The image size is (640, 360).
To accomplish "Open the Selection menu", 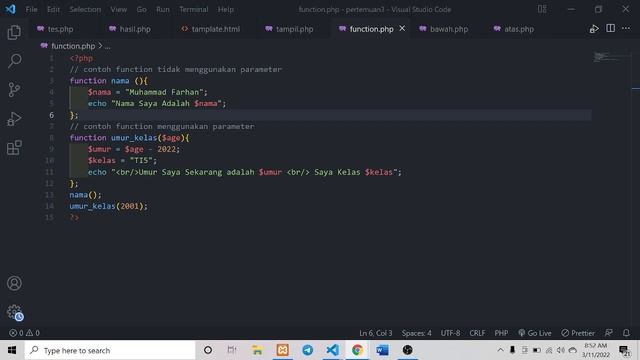I will click(x=85, y=9).
